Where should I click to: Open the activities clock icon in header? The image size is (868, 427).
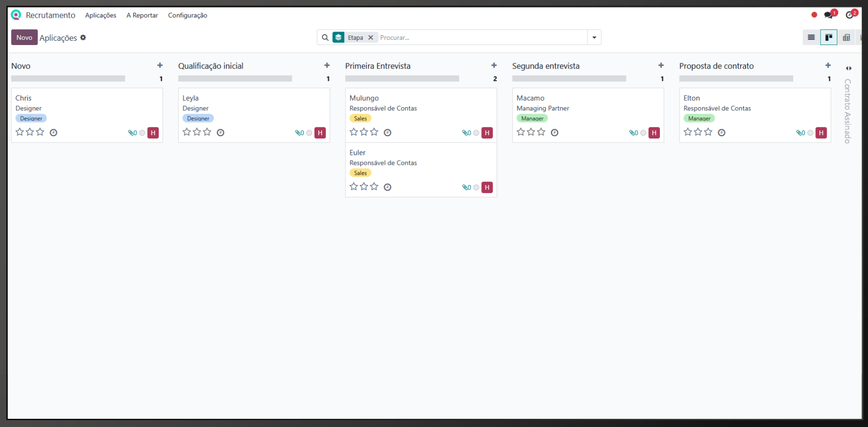click(x=850, y=15)
